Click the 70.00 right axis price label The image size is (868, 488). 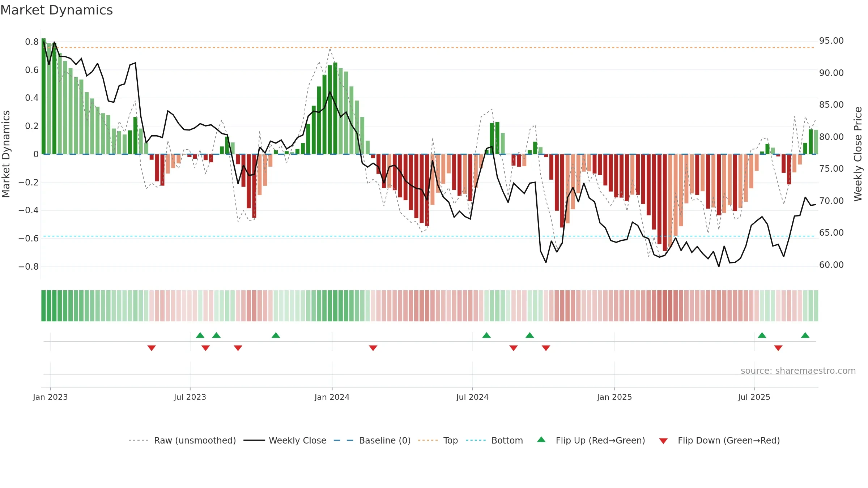click(x=831, y=201)
